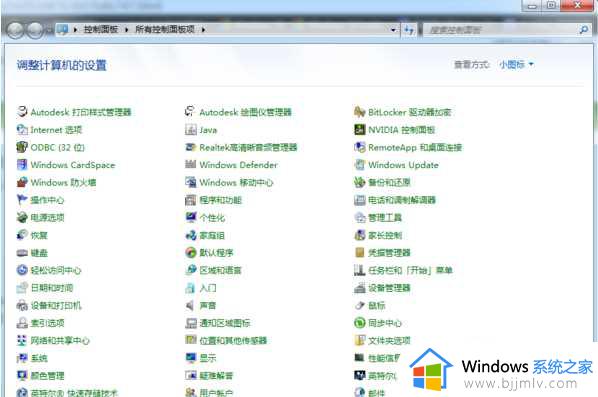Viewport: 598px width, 397px height.
Task: Open the BitLocker 驱动器加密 icon
Action: (x=359, y=112)
